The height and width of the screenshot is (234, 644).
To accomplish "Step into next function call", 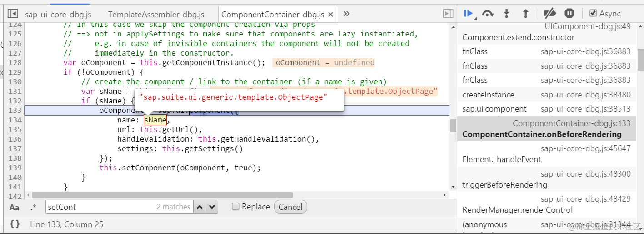I will pyautogui.click(x=506, y=13).
